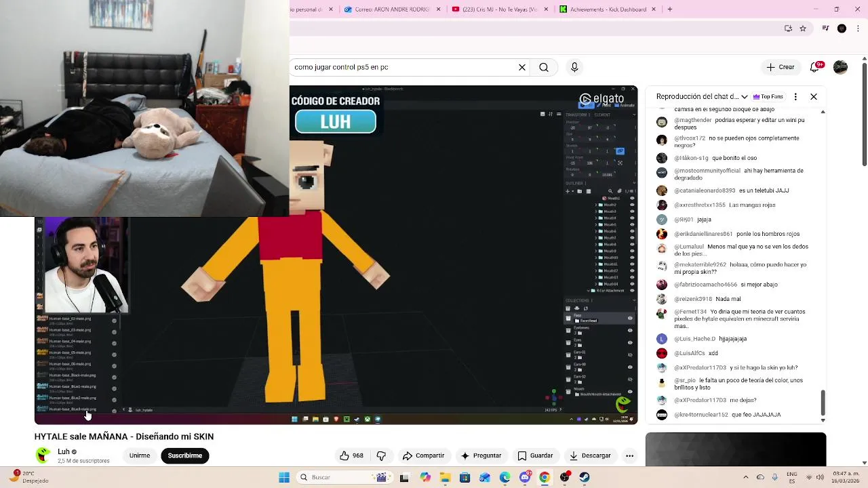Open the Windows Start menu
The image size is (868, 488).
click(x=284, y=477)
